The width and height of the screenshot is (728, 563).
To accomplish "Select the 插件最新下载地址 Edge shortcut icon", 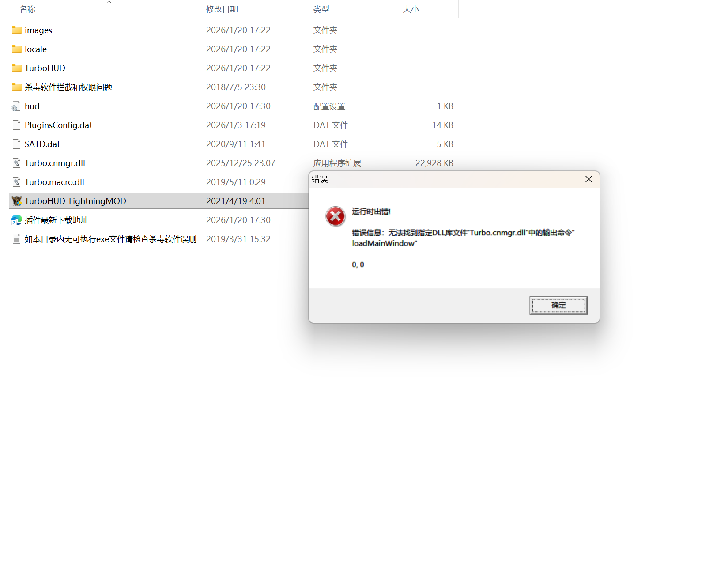I will coord(17,220).
